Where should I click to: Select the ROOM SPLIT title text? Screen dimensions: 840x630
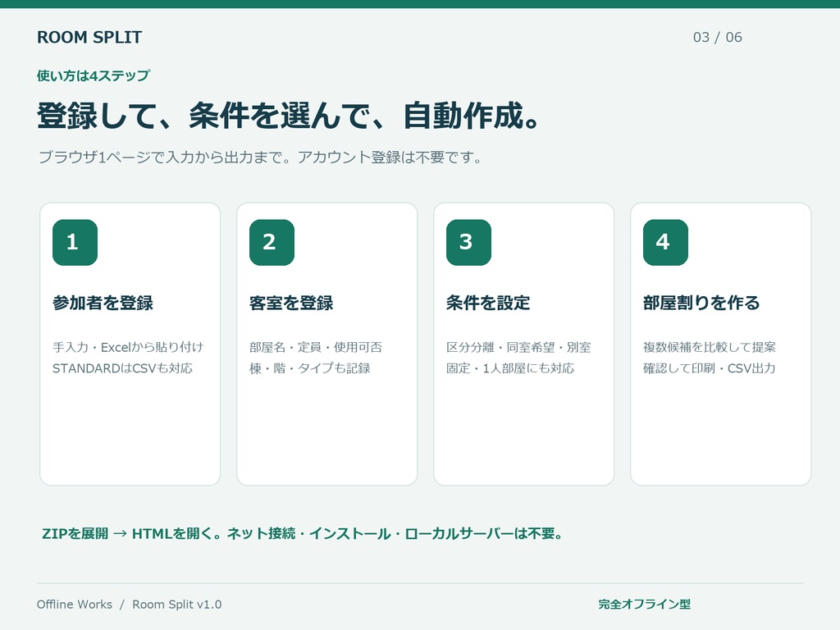pyautogui.click(x=89, y=37)
